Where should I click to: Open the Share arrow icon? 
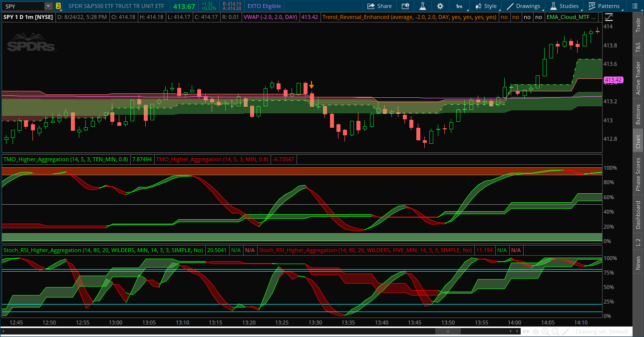371,6
